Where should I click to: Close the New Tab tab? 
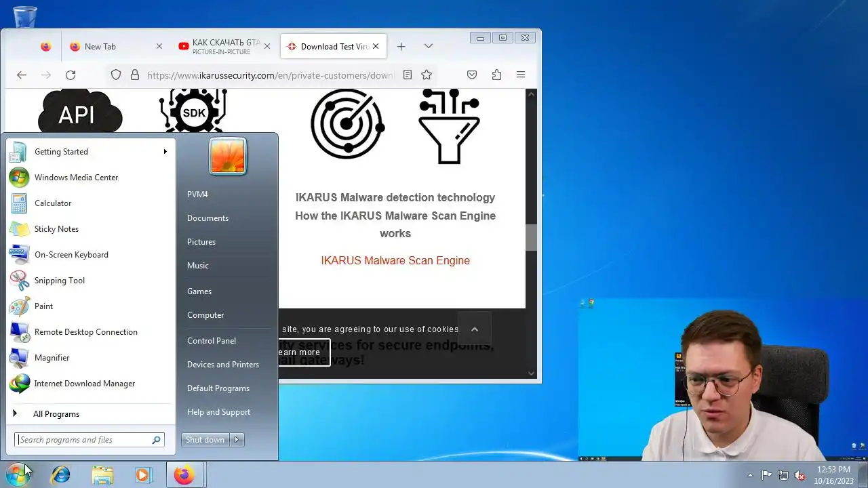(159, 46)
